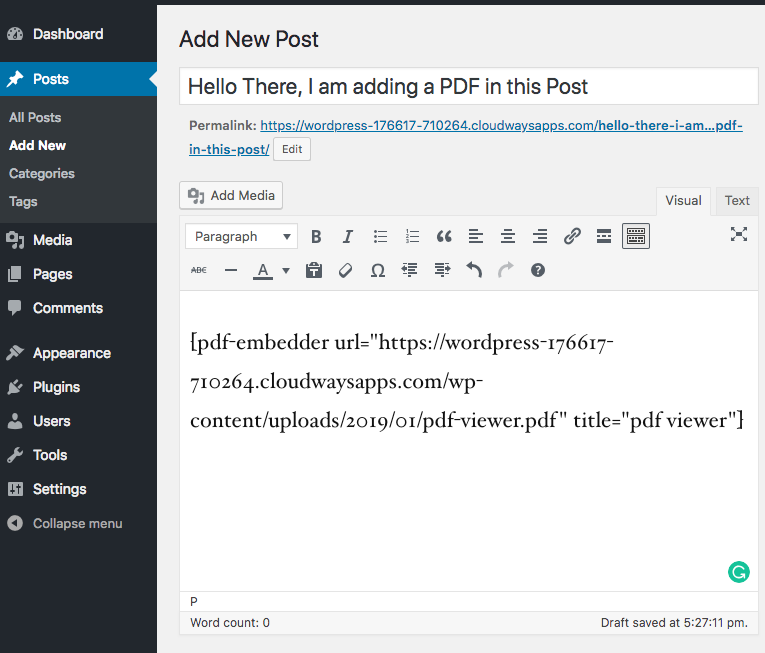Insert a numbered list
This screenshot has width=765, height=653.
tap(412, 237)
